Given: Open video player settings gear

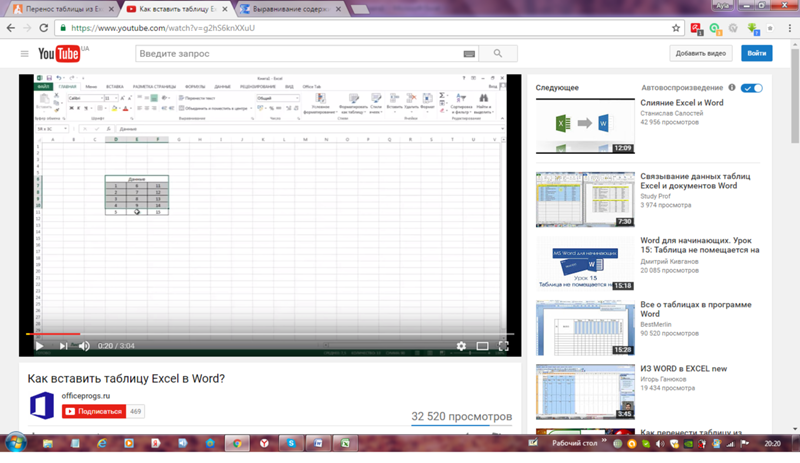Looking at the screenshot, I should tap(461, 346).
